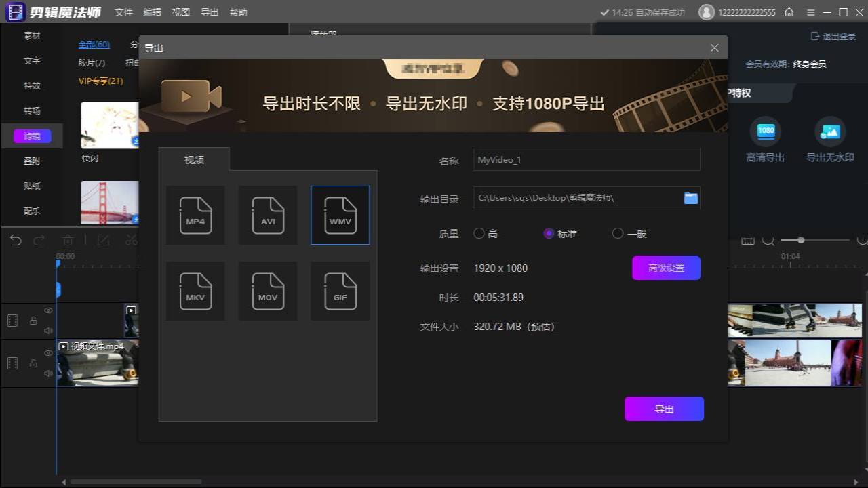
Task: Mute the top video track's audio toggle
Action: [48, 331]
